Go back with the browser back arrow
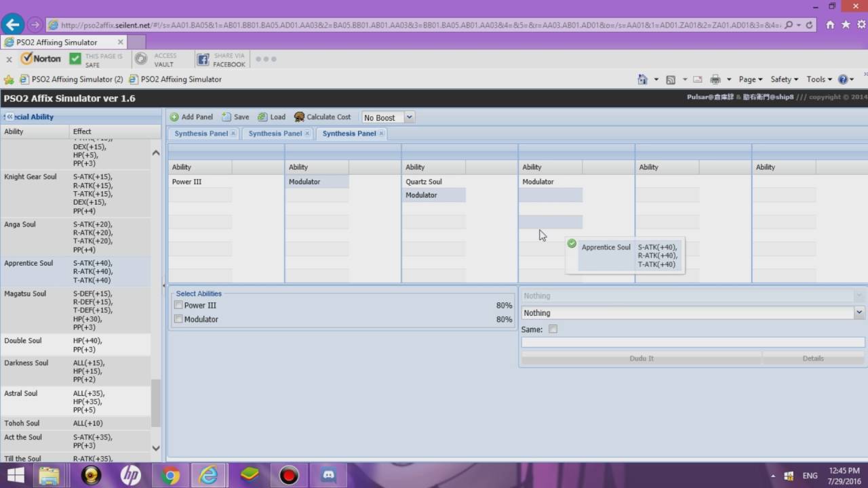 (x=12, y=25)
